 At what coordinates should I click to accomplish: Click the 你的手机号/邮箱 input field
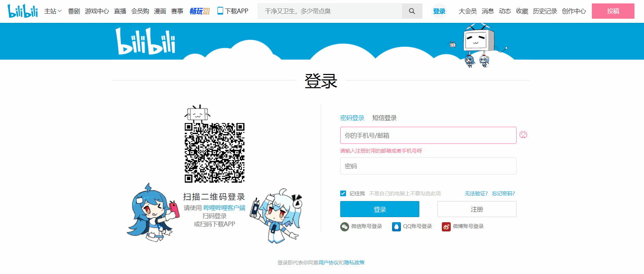[428, 135]
